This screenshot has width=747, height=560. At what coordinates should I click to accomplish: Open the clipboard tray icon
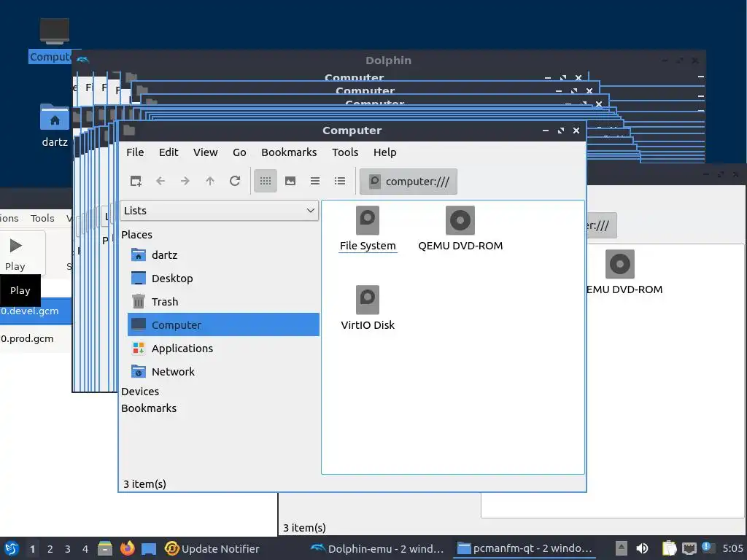(x=669, y=548)
